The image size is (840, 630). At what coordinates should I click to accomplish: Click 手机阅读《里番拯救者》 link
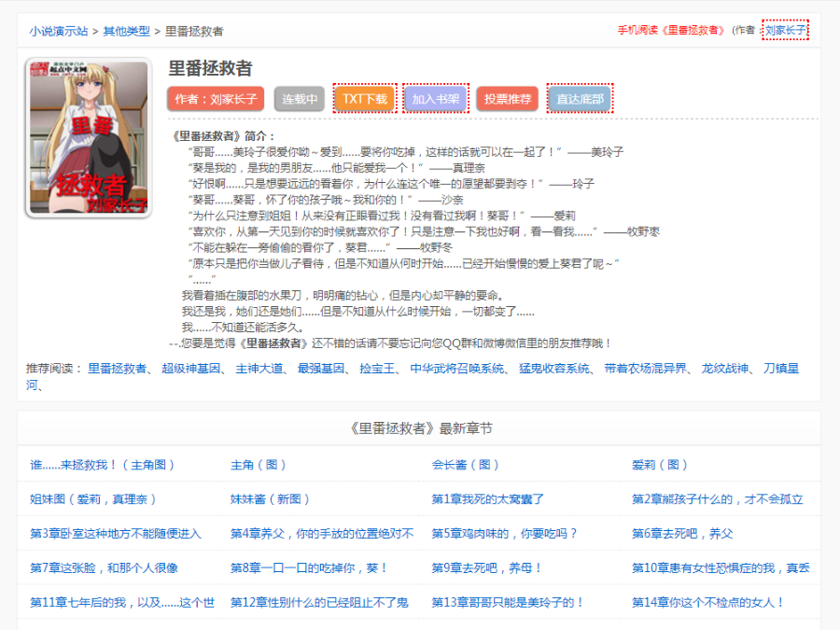point(672,29)
